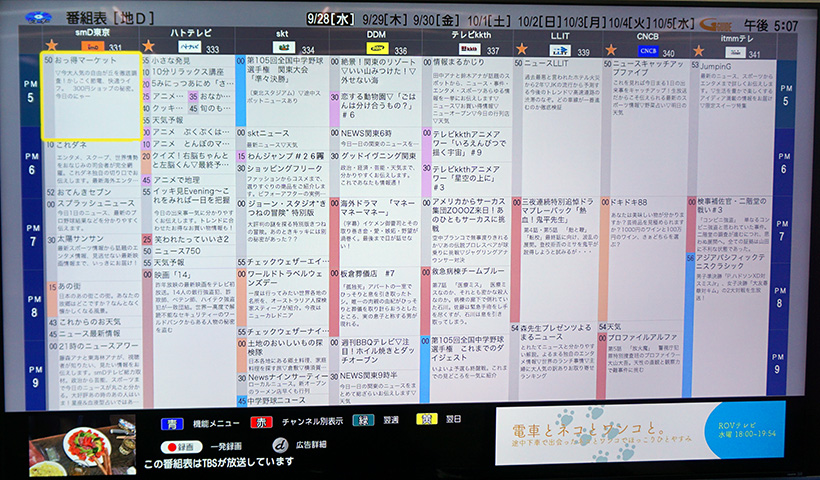The width and height of the screenshot is (820, 480).
Task: Switch to the 9/30[金] date tab
Action: [436, 20]
